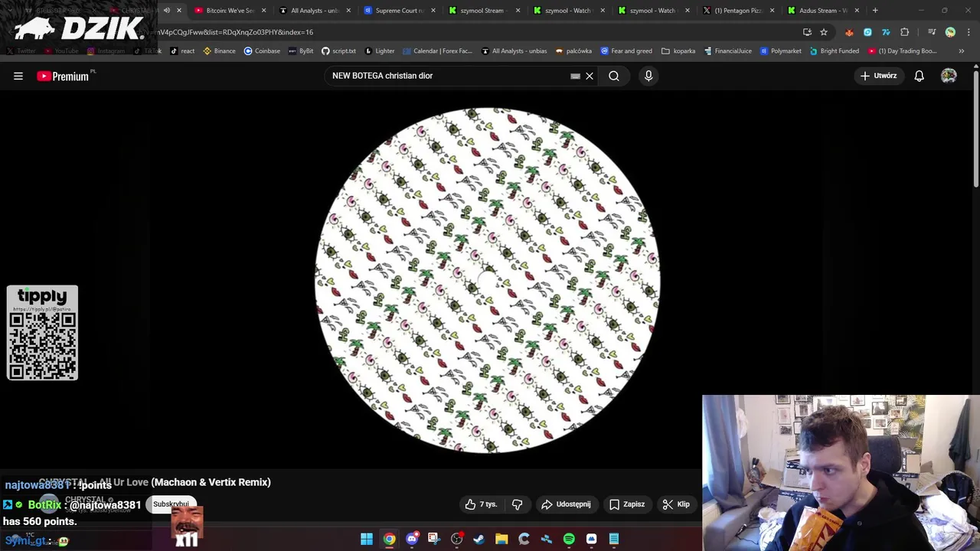This screenshot has height=551, width=980.
Task: Open the FinancialJuice bookmark
Action: [727, 51]
